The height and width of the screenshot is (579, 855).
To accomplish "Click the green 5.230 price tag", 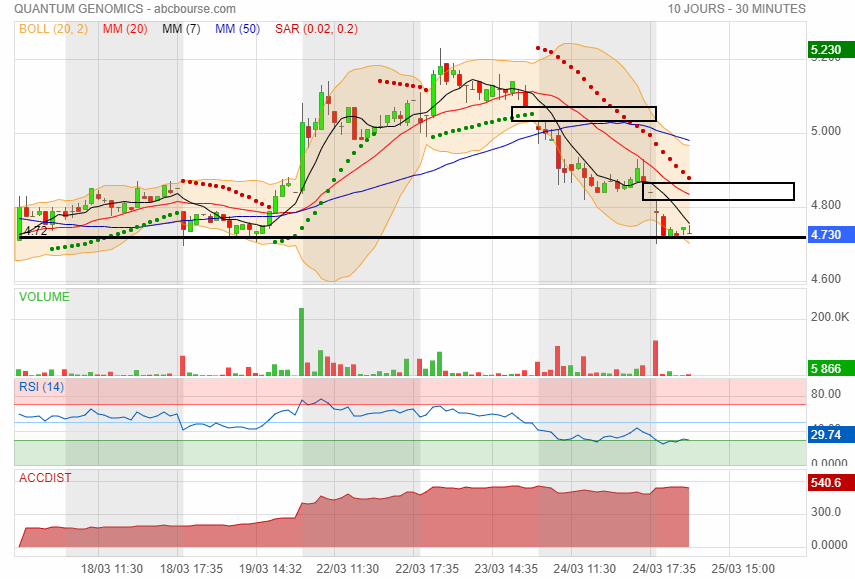I will click(x=830, y=50).
